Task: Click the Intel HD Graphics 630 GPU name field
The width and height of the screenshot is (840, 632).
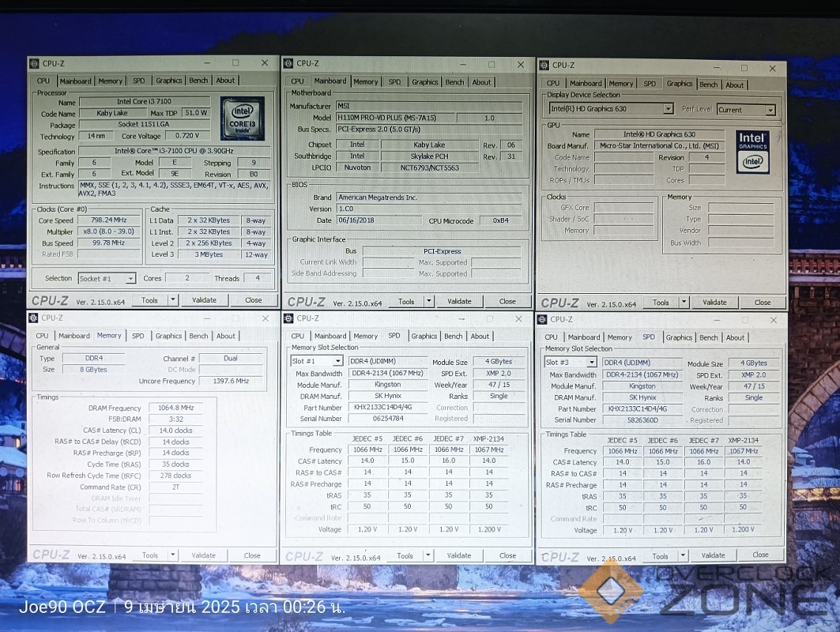Action: (660, 134)
